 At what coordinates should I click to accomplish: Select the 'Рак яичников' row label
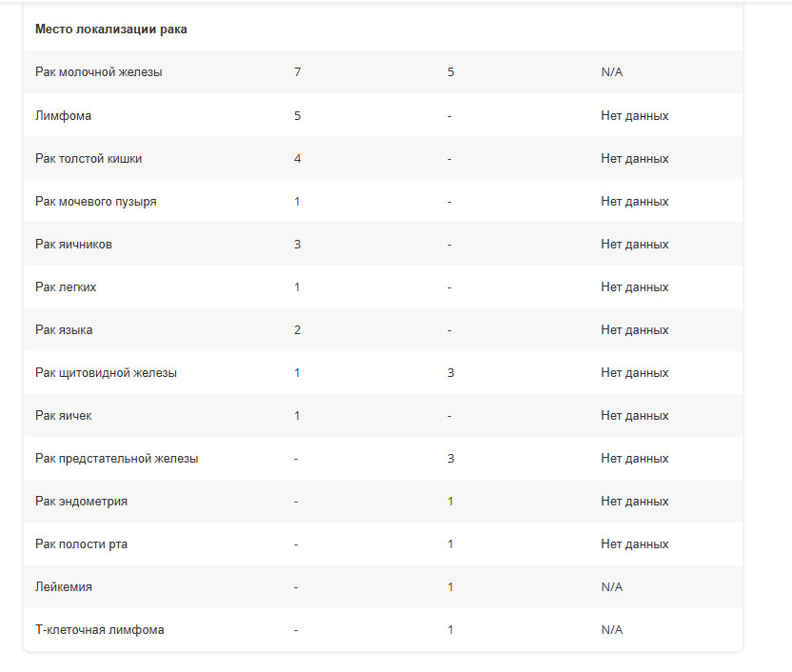point(73,245)
